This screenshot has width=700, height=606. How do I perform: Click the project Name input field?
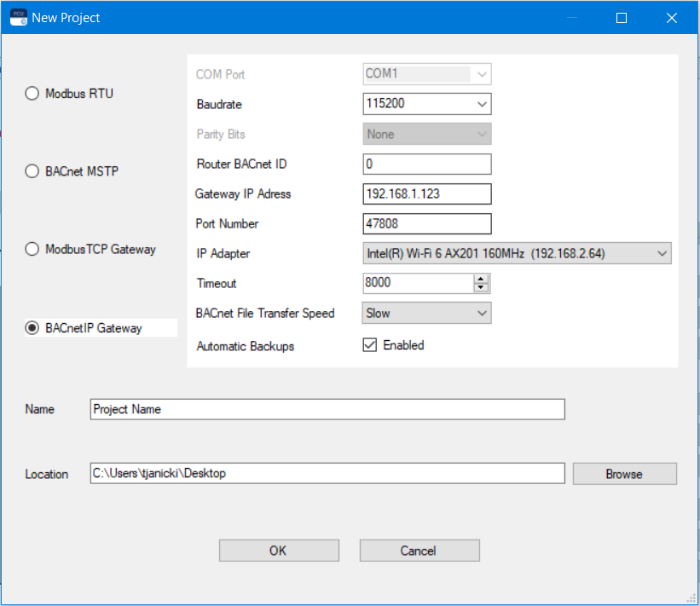point(327,409)
